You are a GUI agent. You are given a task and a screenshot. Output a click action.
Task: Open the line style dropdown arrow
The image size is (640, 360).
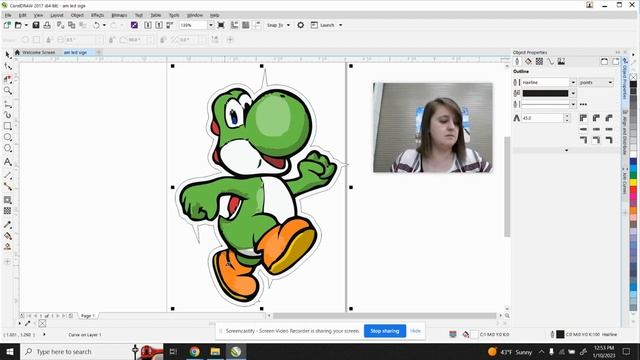[x=573, y=104]
